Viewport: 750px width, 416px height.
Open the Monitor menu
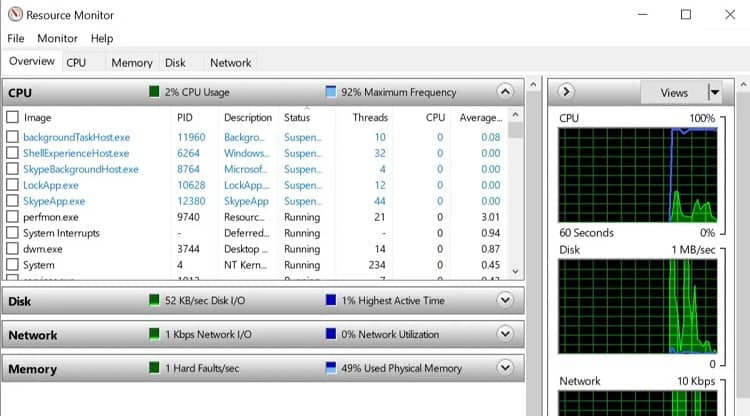[x=57, y=38]
